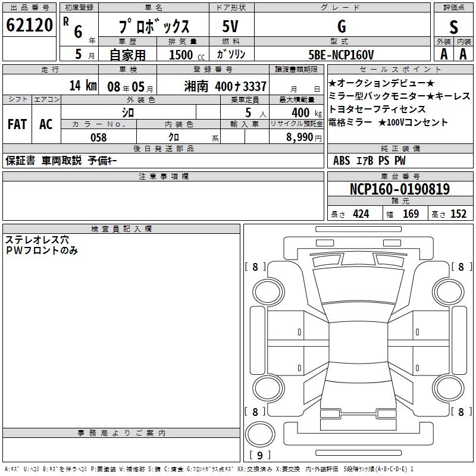Click the FAT shift type cell

tap(17, 124)
